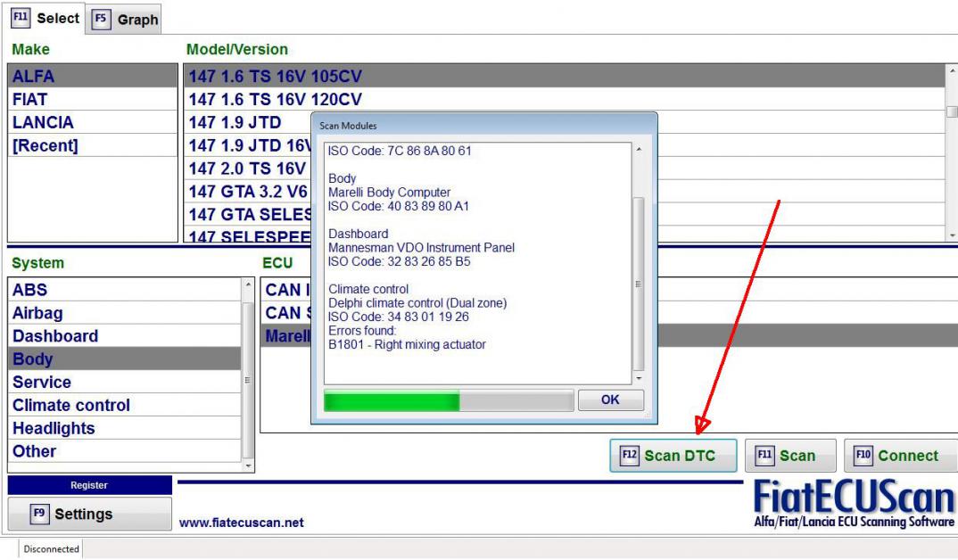
Task: Click B1801 Right mixing actuator error line
Action: pos(407,344)
